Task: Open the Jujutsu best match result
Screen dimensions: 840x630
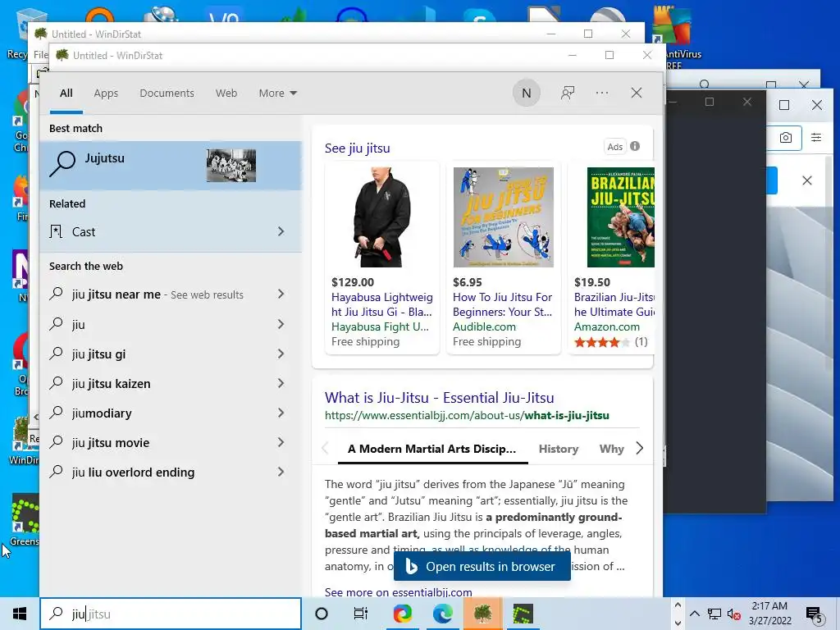Action: pyautogui.click(x=171, y=166)
